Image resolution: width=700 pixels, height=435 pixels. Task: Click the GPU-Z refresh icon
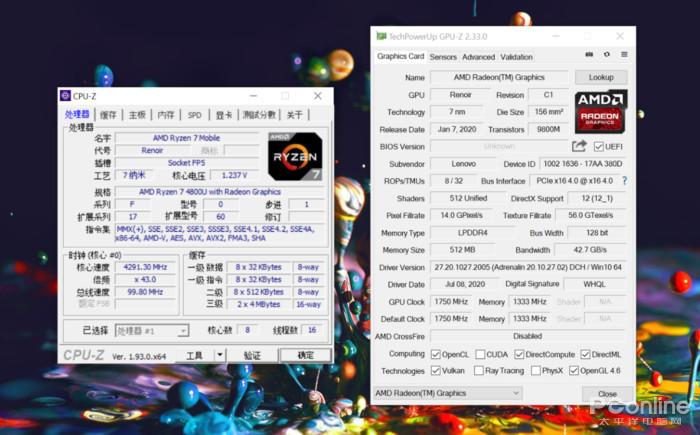click(607, 54)
